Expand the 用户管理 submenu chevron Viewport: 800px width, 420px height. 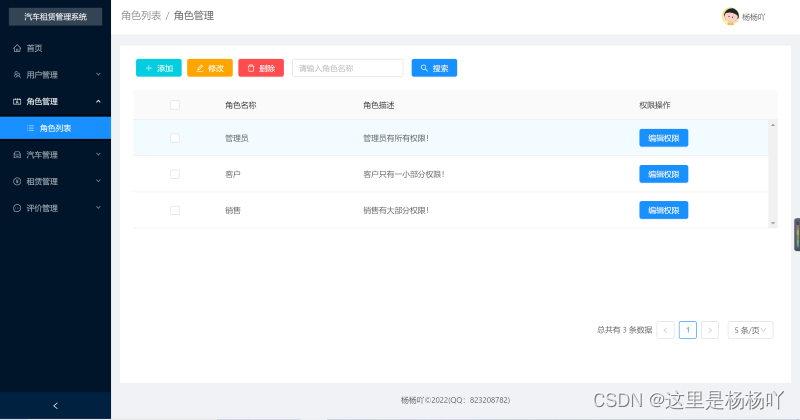(x=98, y=75)
